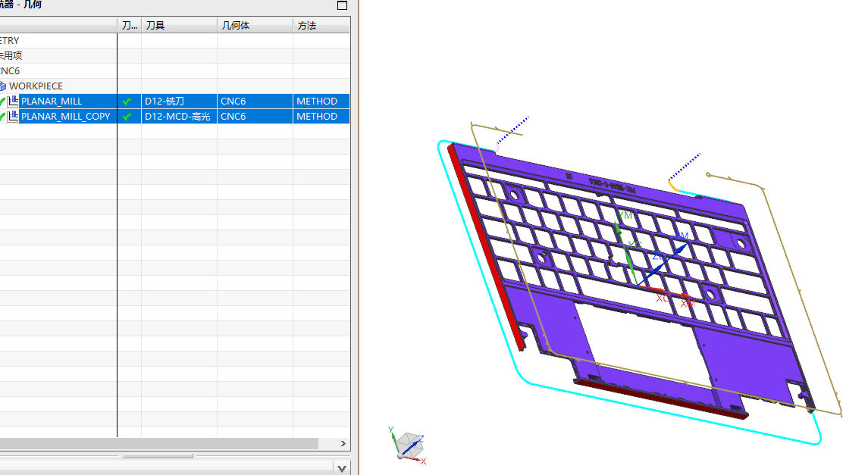Click the D12-MCD-高光 tool cell

(179, 117)
